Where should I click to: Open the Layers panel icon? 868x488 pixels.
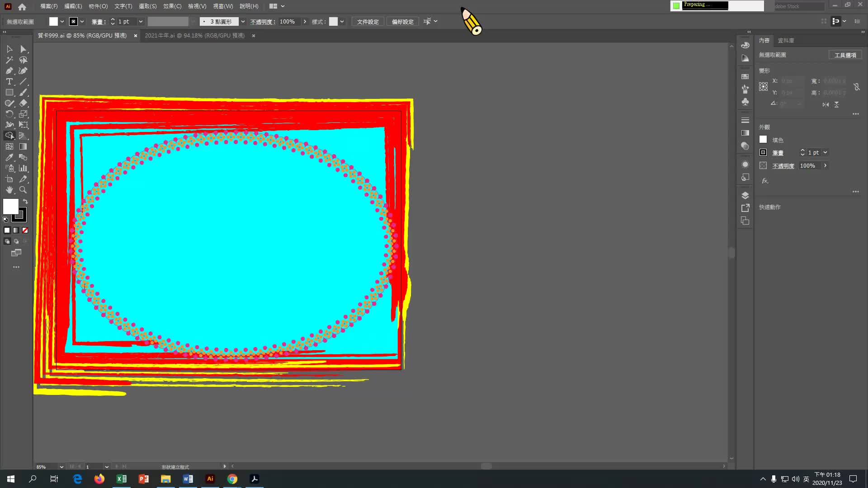point(745,196)
